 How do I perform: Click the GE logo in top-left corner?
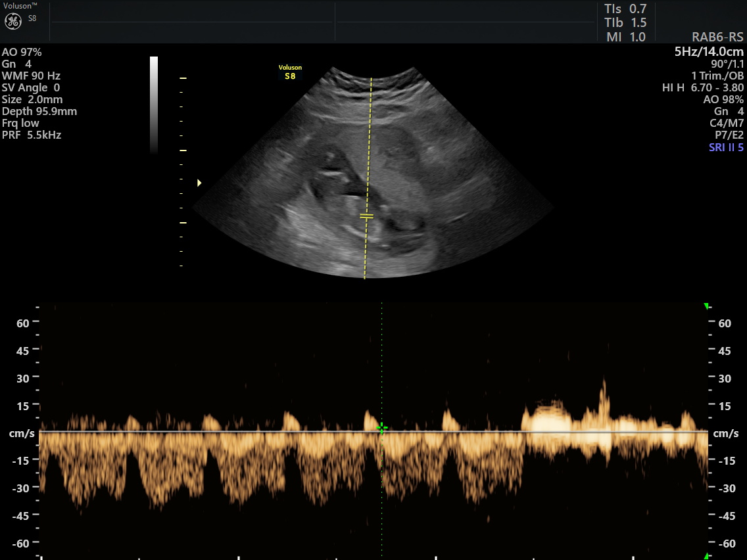click(14, 21)
